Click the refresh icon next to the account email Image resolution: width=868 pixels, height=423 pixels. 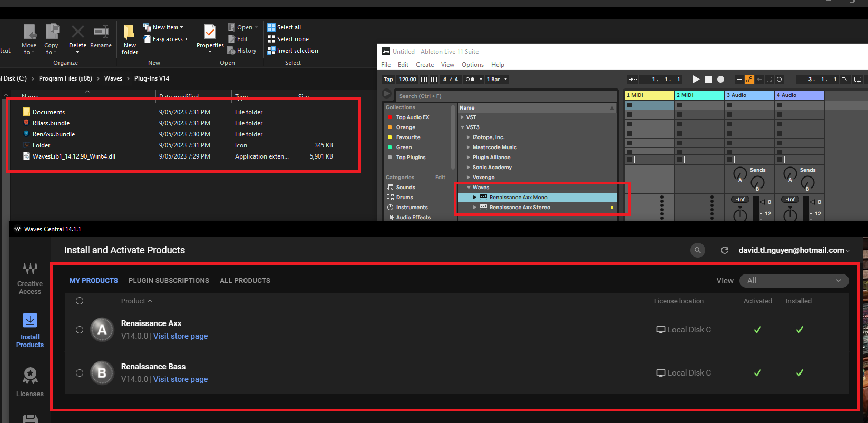(x=725, y=250)
